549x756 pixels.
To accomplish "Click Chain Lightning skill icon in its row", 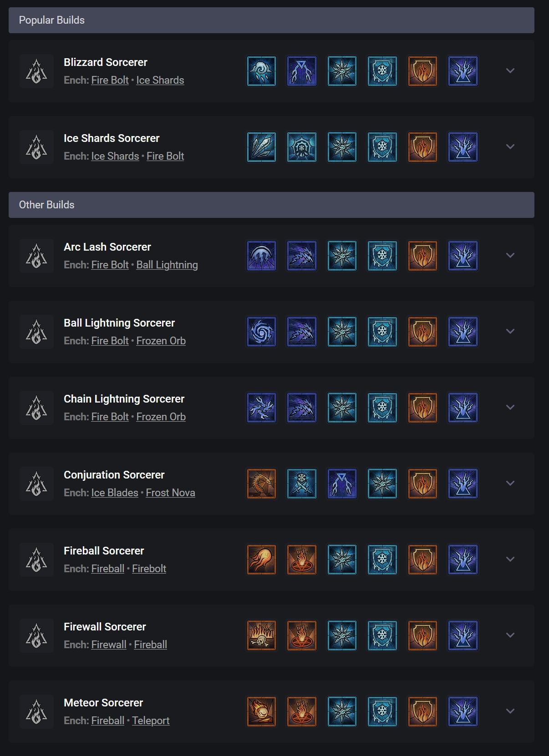I will tap(261, 408).
